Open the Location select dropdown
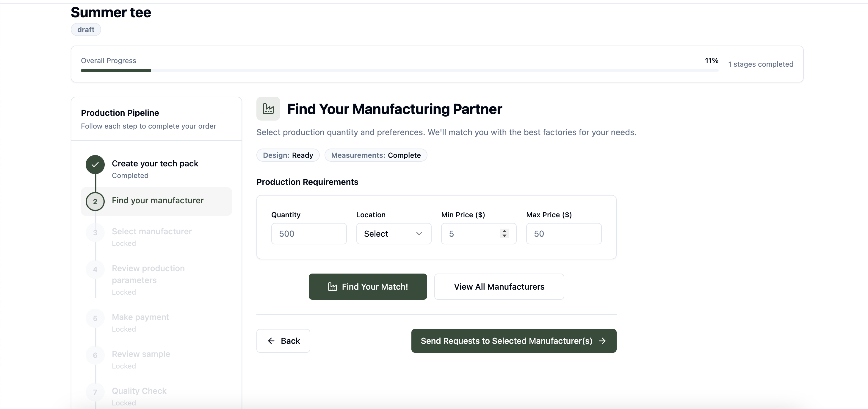 [394, 234]
